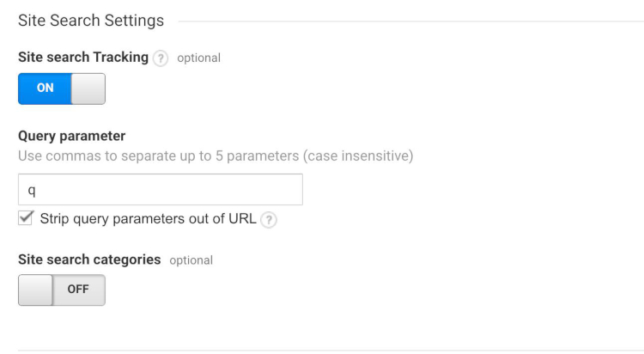Click help icon beside Site search Tracking
This screenshot has height=354, width=644.
(x=160, y=58)
